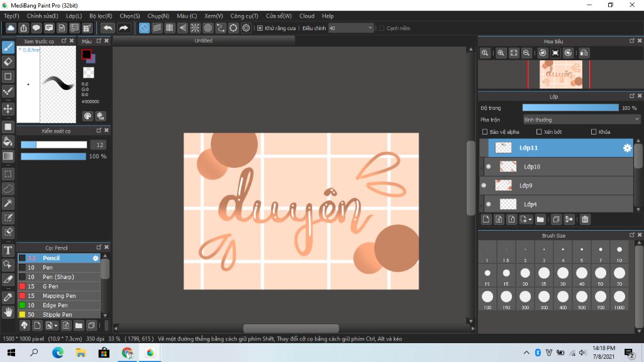Choose brush size 100 preset
The width and height of the screenshot is (644, 362).
point(487,300)
